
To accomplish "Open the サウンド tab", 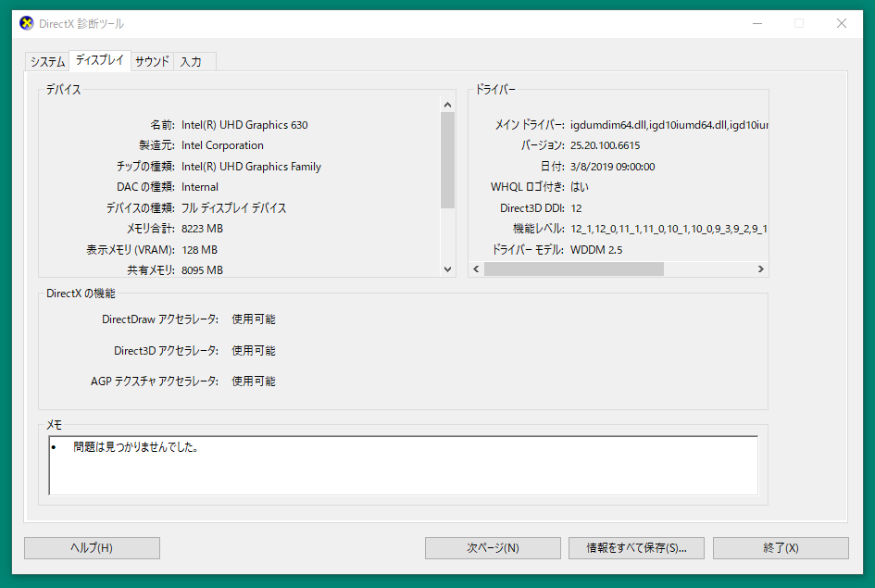I will click(x=152, y=62).
